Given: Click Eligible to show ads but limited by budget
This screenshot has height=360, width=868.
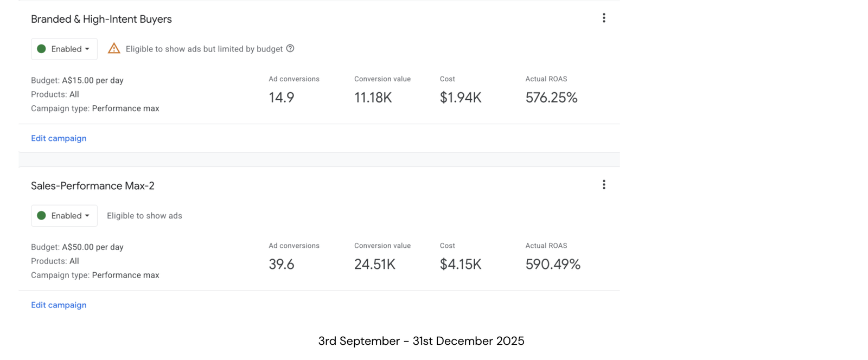Looking at the screenshot, I should (x=204, y=49).
